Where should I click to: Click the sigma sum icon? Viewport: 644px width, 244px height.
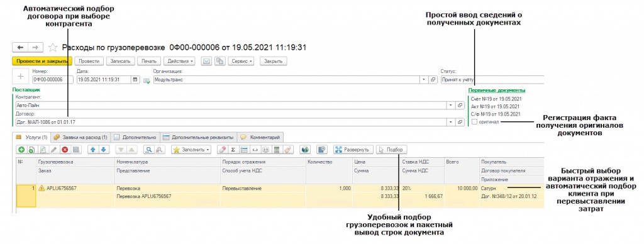tap(233, 150)
